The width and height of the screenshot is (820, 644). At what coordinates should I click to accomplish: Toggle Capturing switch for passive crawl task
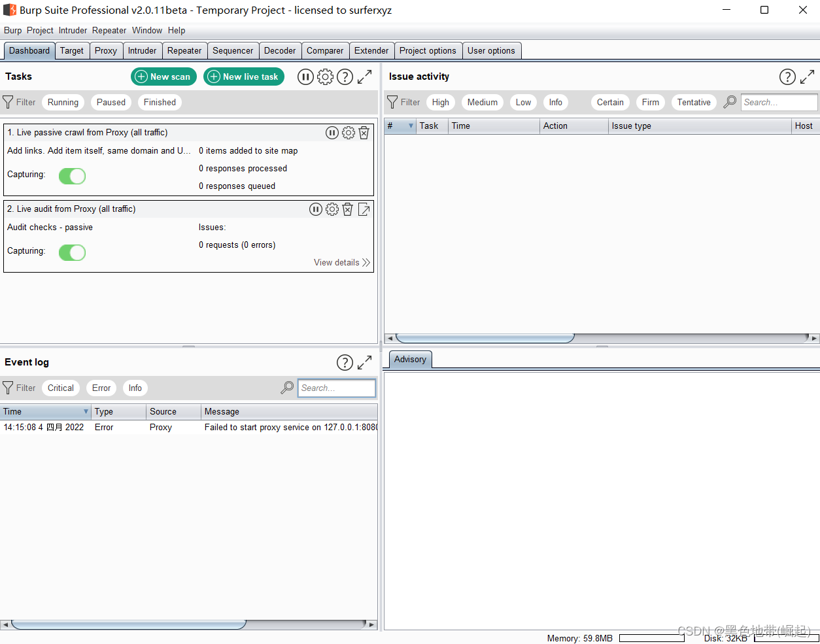coord(72,176)
